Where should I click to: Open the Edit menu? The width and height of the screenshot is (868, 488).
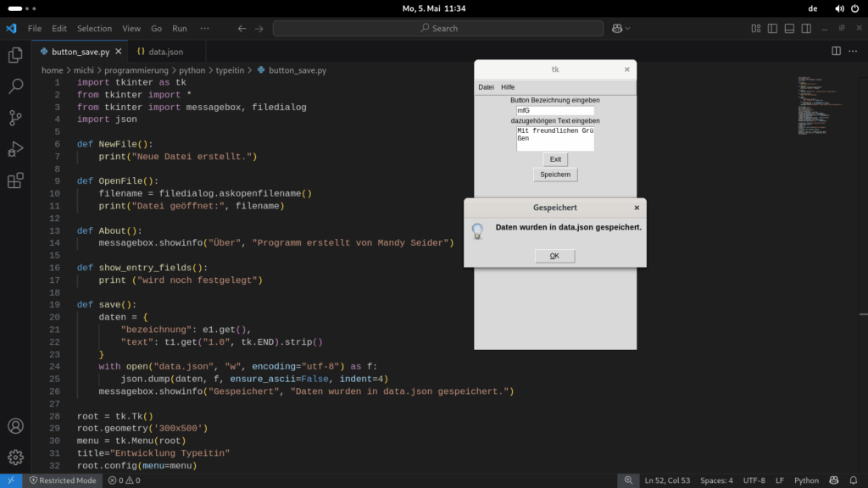59,28
